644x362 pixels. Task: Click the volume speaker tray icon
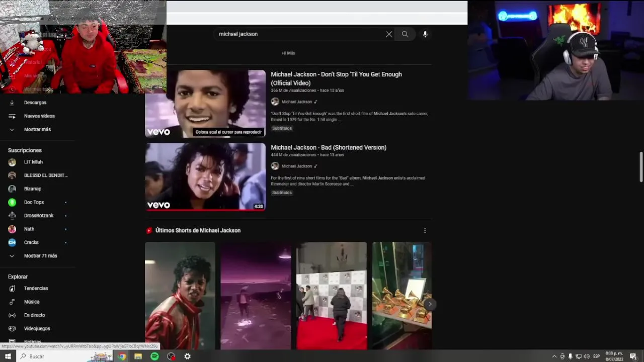[x=586, y=356]
